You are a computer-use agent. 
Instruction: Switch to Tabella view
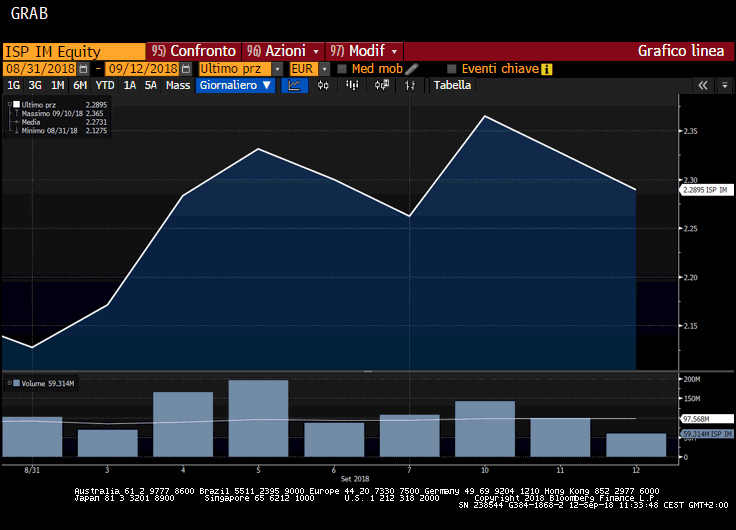click(453, 86)
